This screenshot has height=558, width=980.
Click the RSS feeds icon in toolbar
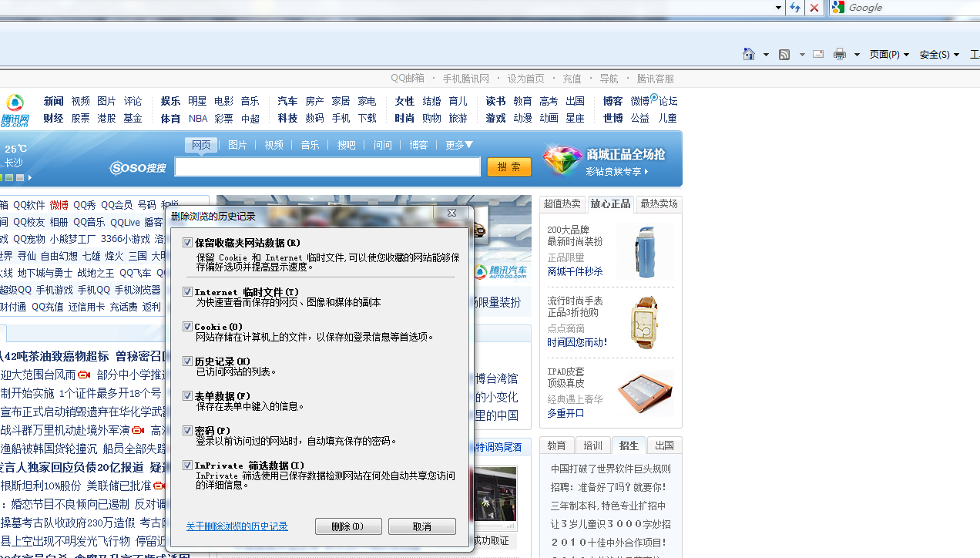[784, 55]
